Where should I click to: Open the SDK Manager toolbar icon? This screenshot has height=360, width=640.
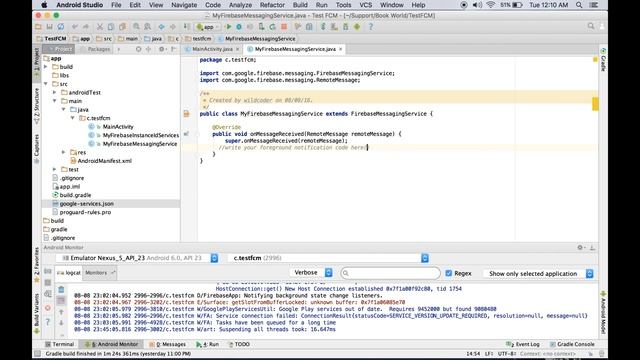345,27
